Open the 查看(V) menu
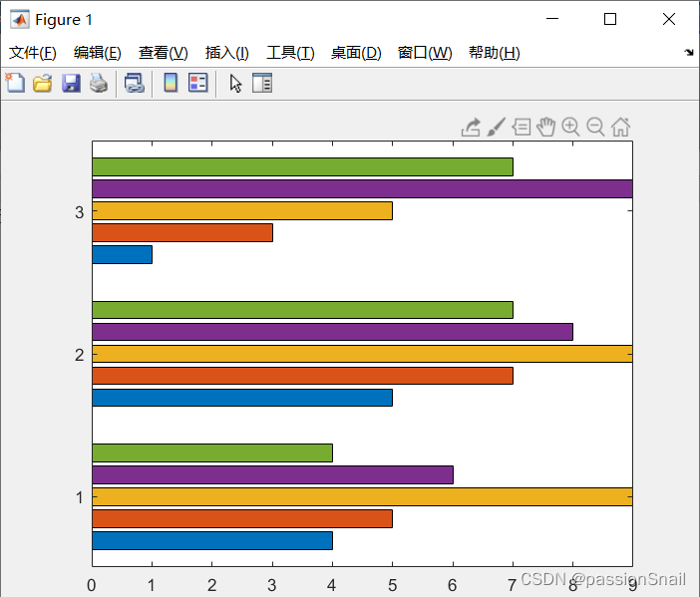The image size is (700, 597). [x=163, y=53]
